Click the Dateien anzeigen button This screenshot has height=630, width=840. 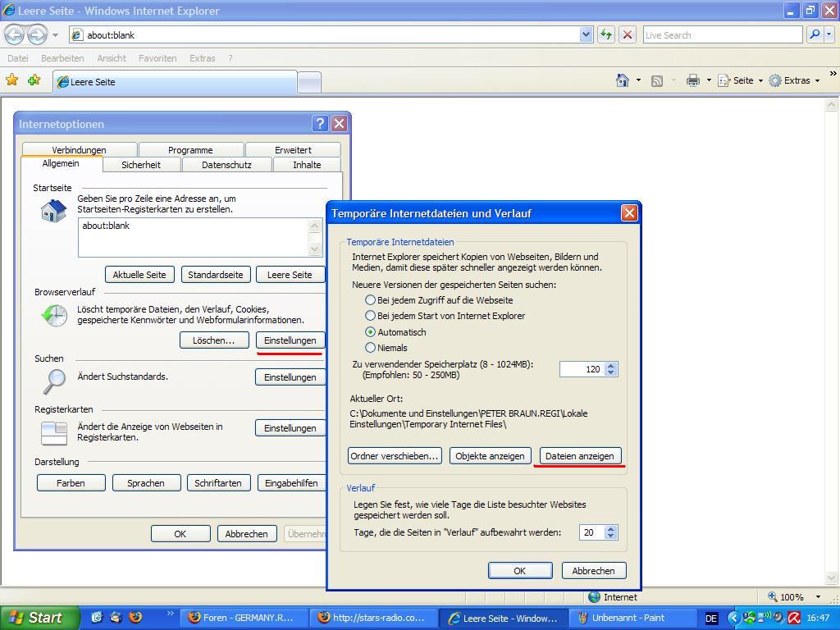[x=580, y=456]
